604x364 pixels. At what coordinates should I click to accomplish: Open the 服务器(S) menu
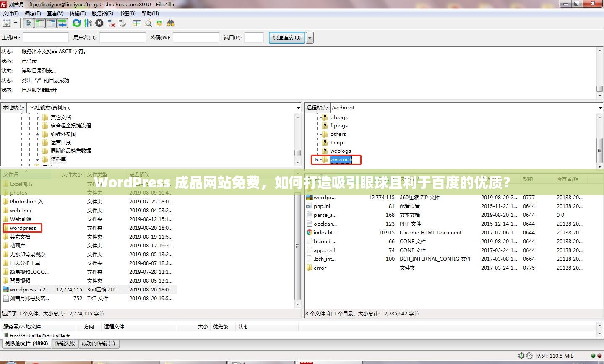[102, 13]
